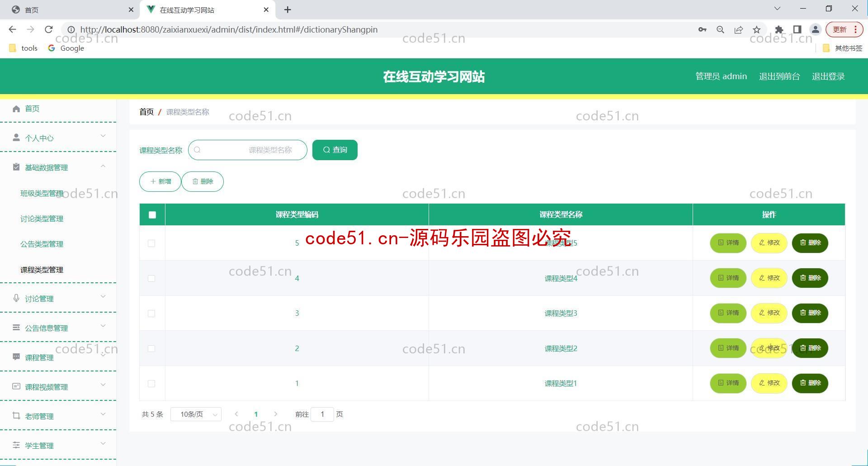868x466 pixels.
Task: Open the tools bookmark folder
Action: pyautogui.click(x=23, y=48)
